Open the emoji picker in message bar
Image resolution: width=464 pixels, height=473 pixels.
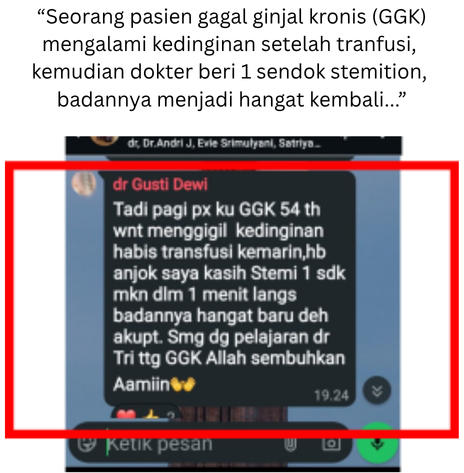(x=87, y=443)
